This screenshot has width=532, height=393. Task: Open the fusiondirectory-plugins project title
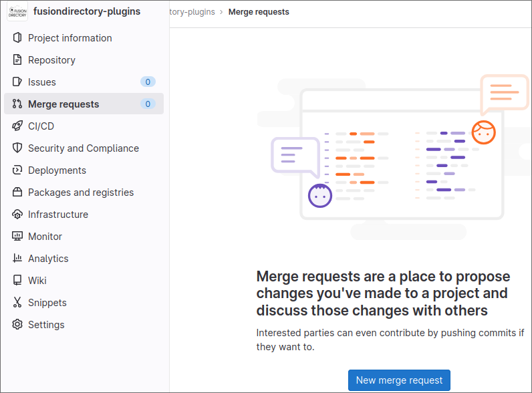[x=87, y=11]
